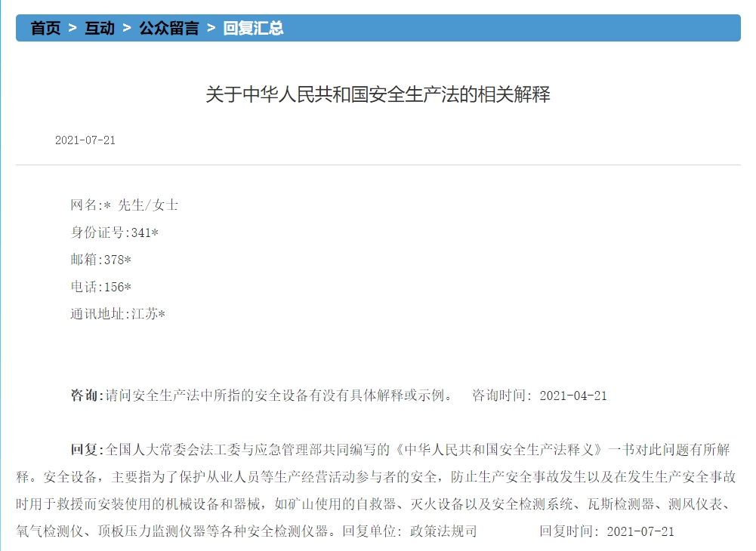
Task: Click the 身份证号:341* line
Action: pyautogui.click(x=114, y=232)
